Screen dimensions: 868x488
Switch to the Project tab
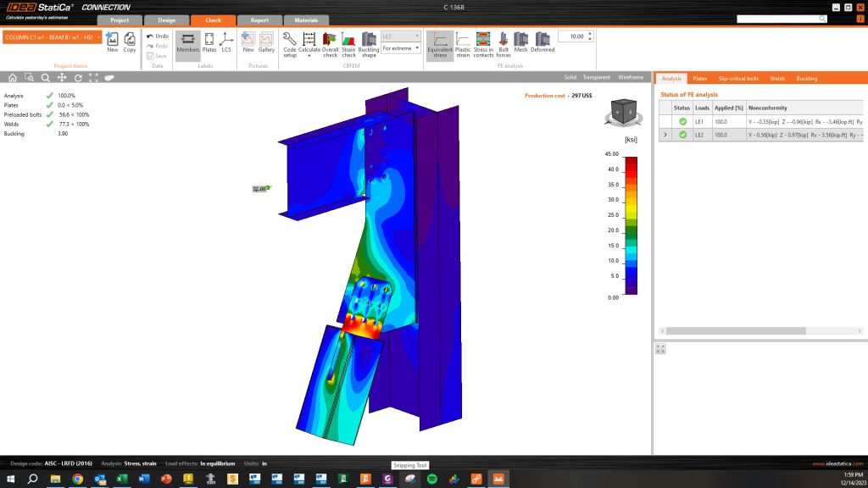[x=120, y=20]
